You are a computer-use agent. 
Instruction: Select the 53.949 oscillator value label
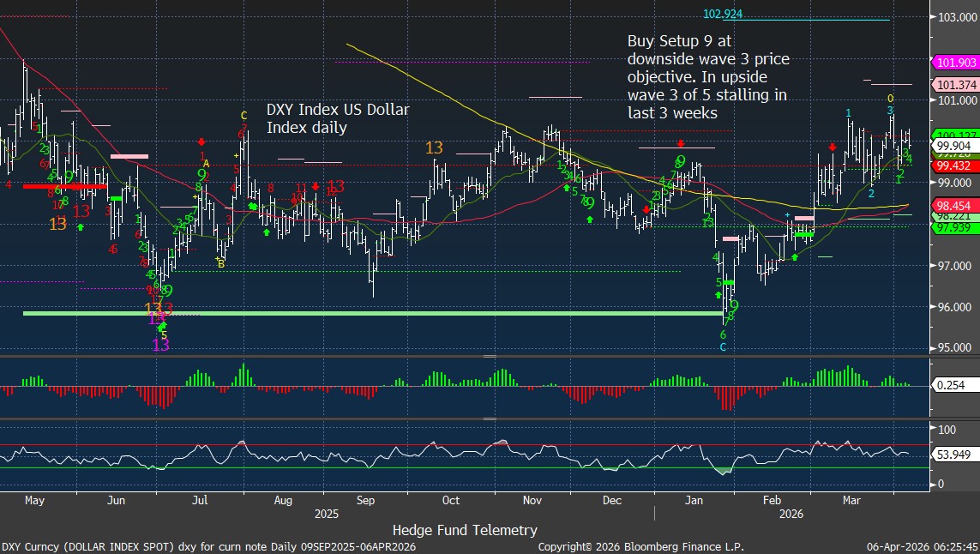pyautogui.click(x=952, y=454)
